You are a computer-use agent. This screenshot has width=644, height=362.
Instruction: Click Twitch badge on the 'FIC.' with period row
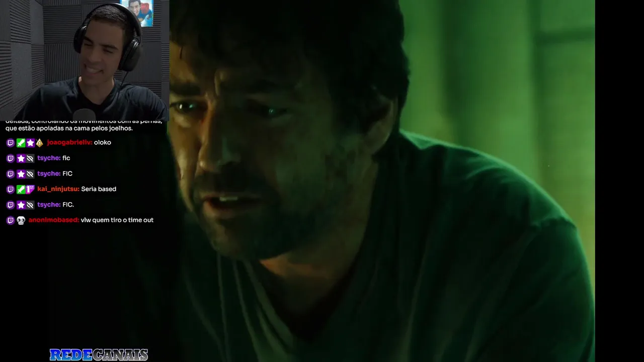(x=11, y=205)
